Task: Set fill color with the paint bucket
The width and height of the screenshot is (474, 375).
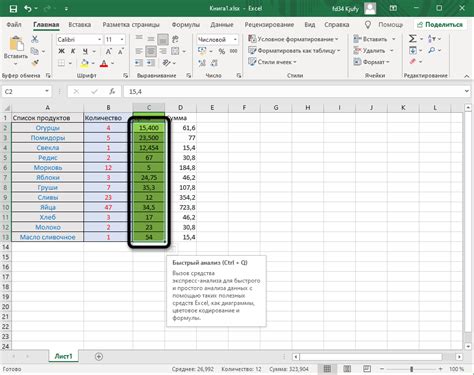Action: click(85, 63)
